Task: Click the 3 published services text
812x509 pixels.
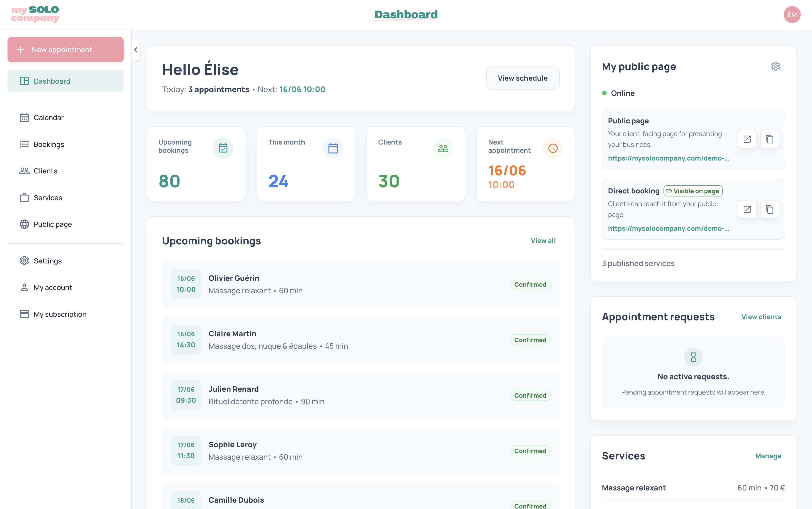Action: coord(638,263)
